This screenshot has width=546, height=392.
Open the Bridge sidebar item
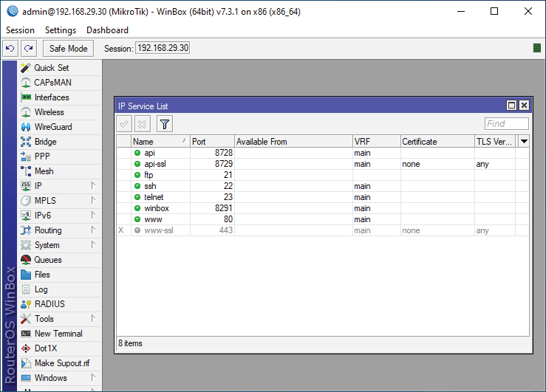click(60, 142)
